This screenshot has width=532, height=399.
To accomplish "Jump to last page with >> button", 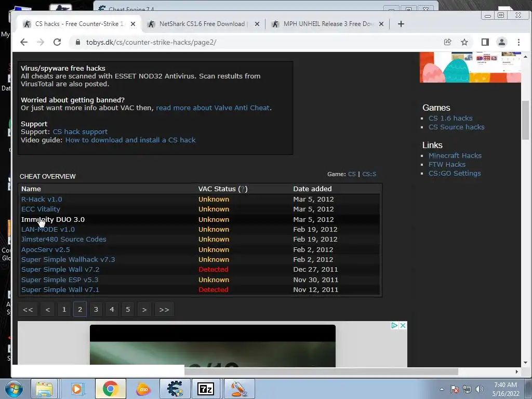I will point(164,310).
